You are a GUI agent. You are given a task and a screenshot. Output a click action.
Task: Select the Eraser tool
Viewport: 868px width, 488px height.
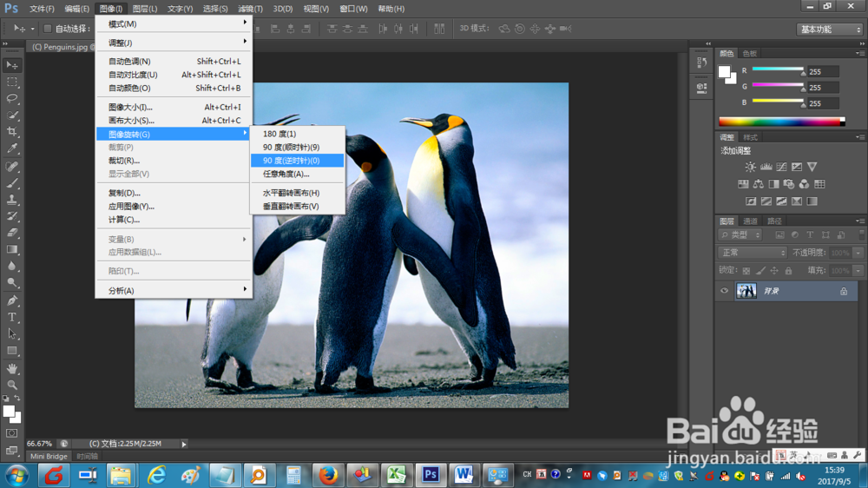point(11,234)
